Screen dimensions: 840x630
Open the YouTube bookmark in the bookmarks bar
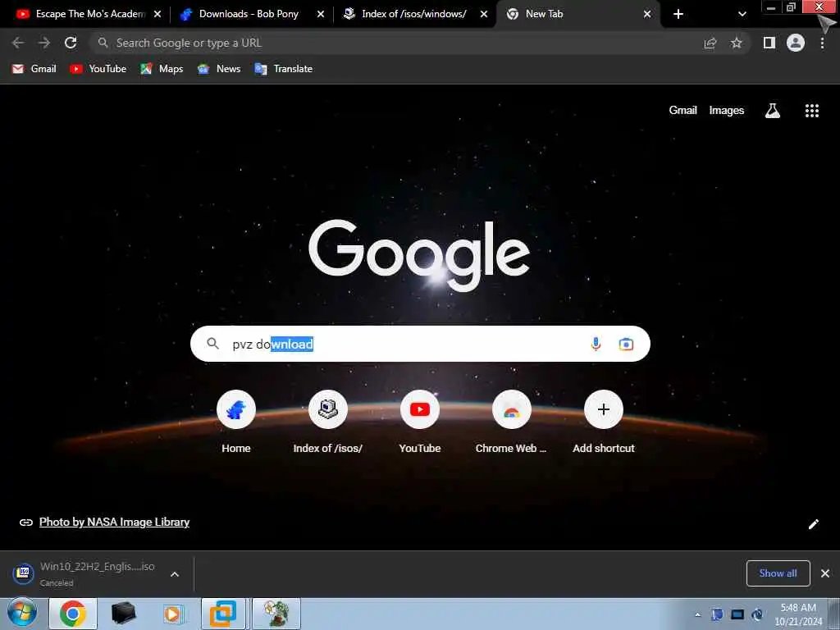(x=98, y=69)
